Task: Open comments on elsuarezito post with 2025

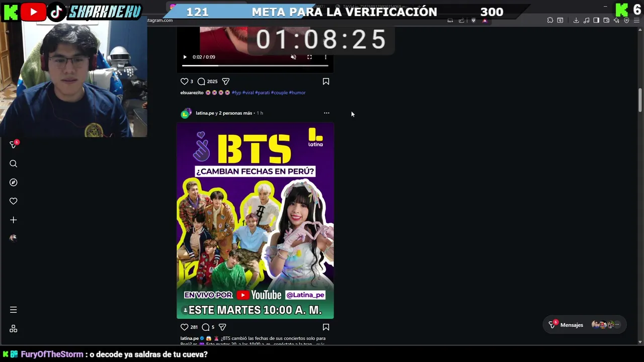Action: 201,81
